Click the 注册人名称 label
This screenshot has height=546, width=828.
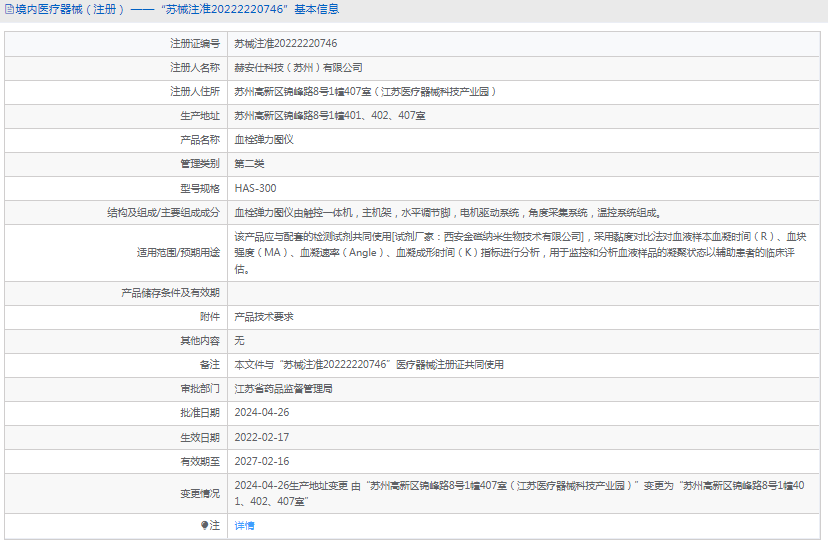(x=195, y=68)
